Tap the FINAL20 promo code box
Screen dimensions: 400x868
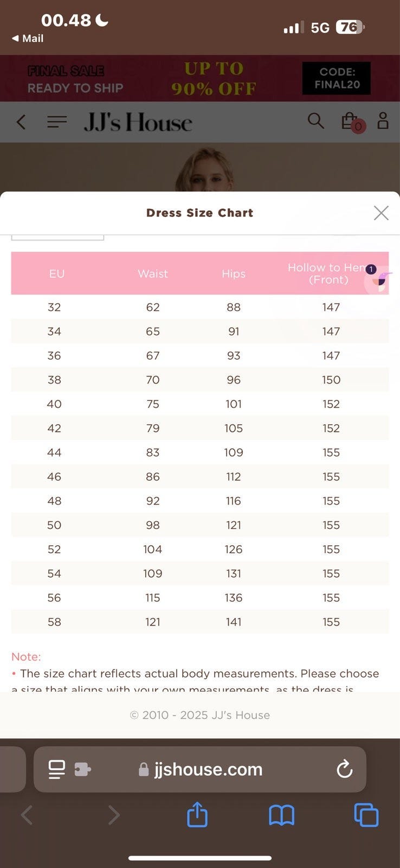[x=336, y=78]
